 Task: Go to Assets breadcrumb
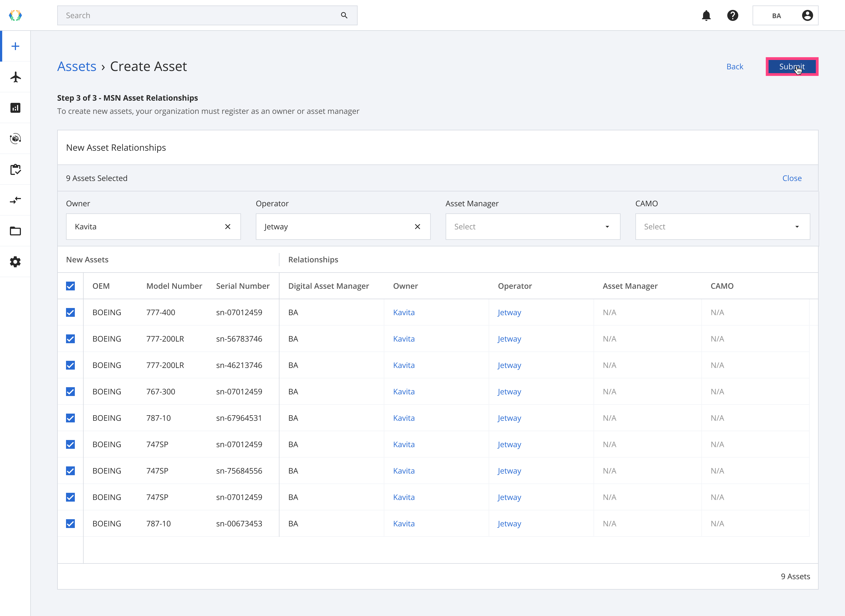coord(76,66)
